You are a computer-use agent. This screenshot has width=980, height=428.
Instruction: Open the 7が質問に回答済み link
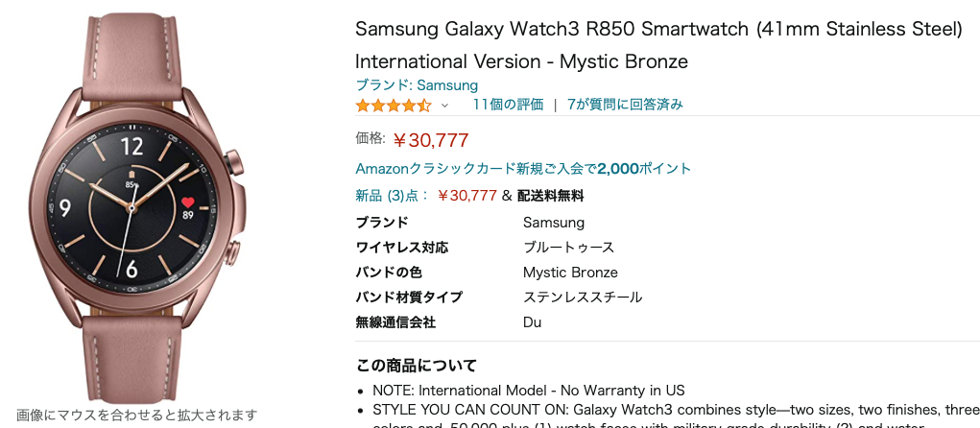coord(625,105)
